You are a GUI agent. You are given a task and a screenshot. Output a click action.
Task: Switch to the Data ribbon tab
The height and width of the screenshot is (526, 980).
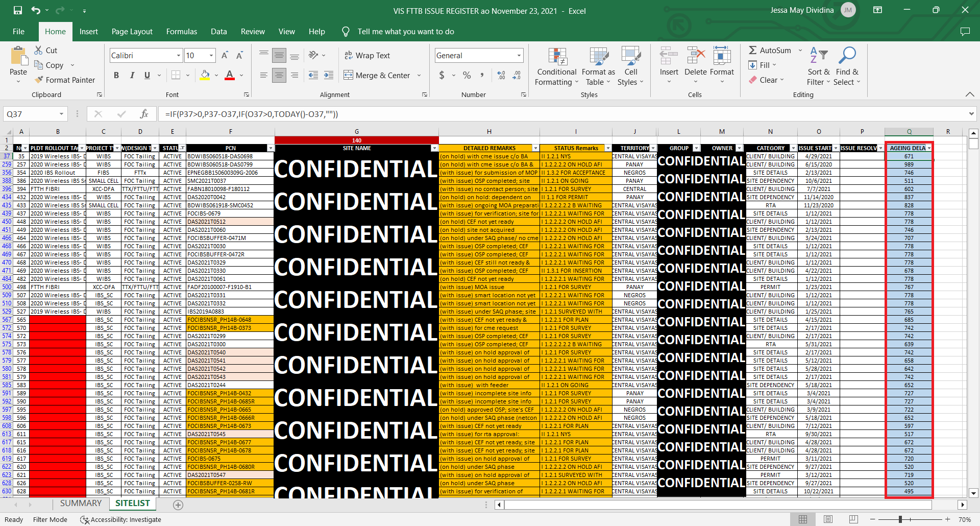pos(219,31)
